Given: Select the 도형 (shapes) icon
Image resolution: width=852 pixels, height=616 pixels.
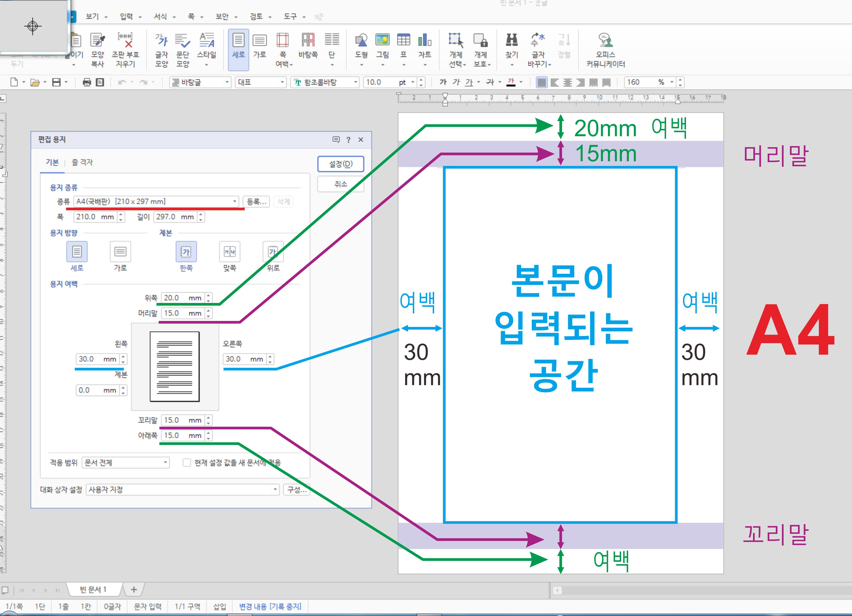Looking at the screenshot, I should click(x=361, y=41).
